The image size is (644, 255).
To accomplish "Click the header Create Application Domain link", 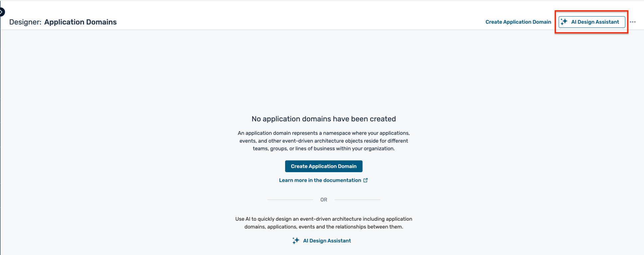I will (x=518, y=22).
